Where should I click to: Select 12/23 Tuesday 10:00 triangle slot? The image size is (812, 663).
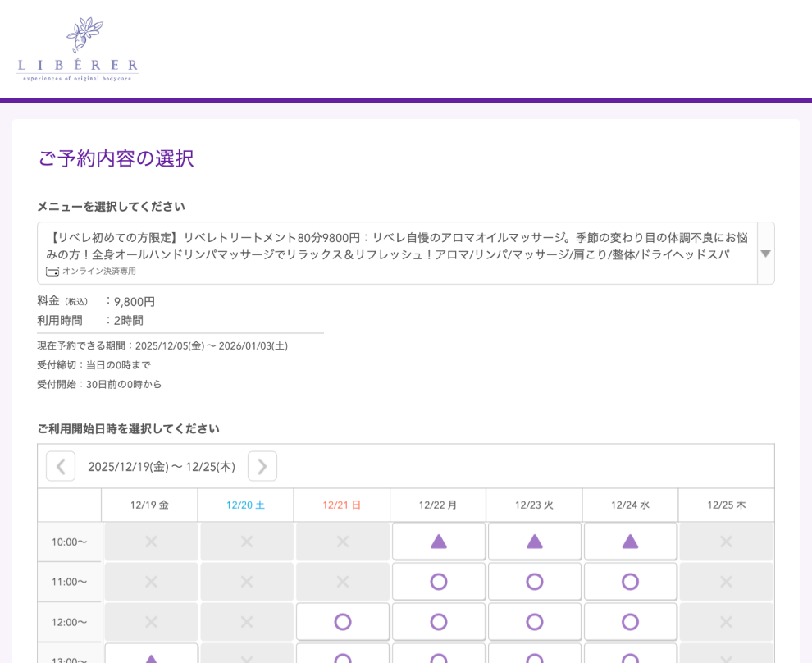(x=535, y=542)
